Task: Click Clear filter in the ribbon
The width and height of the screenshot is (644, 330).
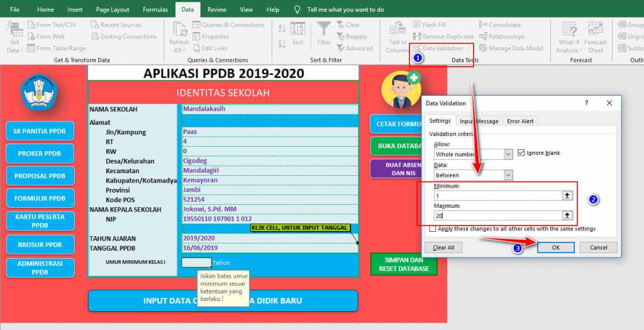Action: [348, 25]
